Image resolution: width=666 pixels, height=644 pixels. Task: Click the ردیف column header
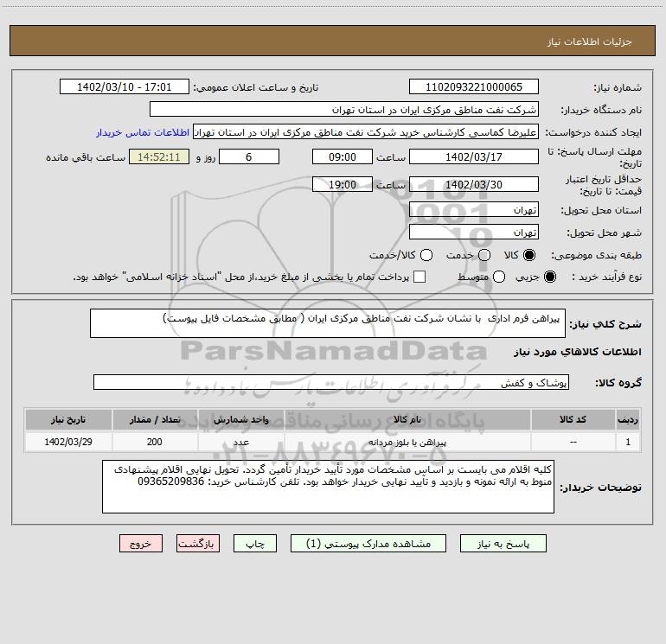point(628,419)
